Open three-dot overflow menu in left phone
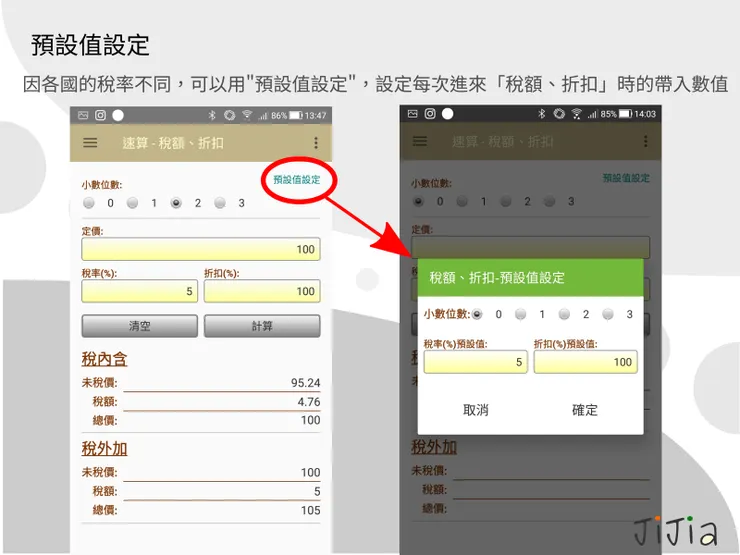Screen dimensions: 740x555 316,143
